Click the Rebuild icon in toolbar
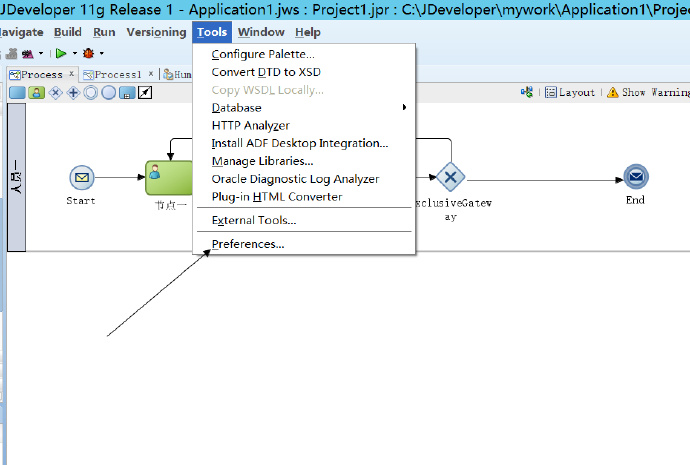The image size is (690, 465). tap(28, 54)
